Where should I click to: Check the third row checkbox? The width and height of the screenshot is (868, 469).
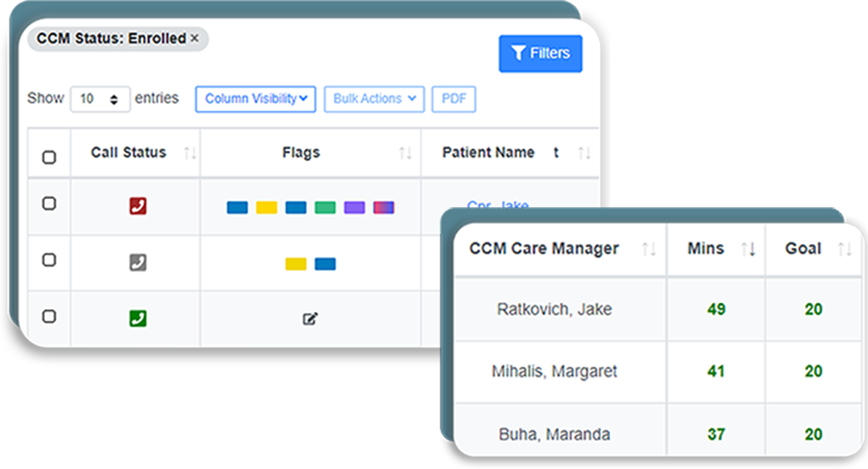point(49,316)
